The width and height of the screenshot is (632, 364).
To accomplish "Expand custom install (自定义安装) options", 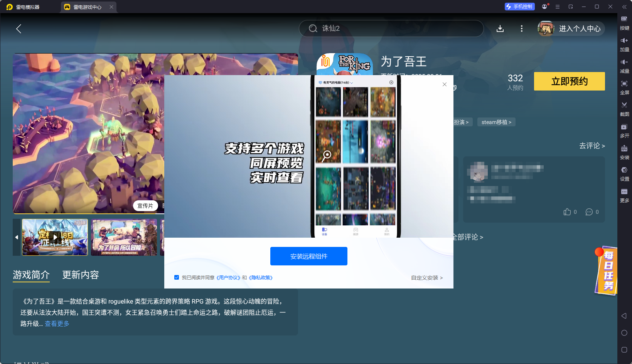I will pyautogui.click(x=426, y=278).
